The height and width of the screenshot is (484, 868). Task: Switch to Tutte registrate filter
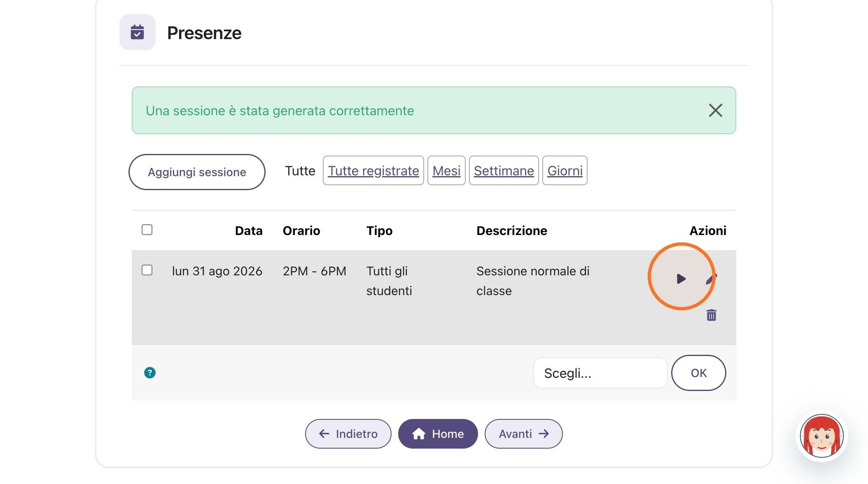click(373, 170)
